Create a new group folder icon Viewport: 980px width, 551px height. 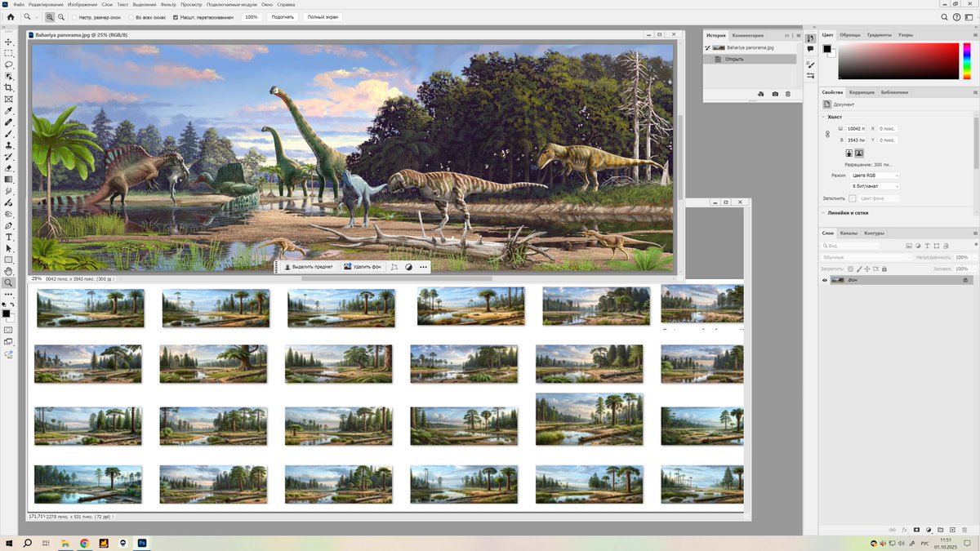tap(941, 530)
